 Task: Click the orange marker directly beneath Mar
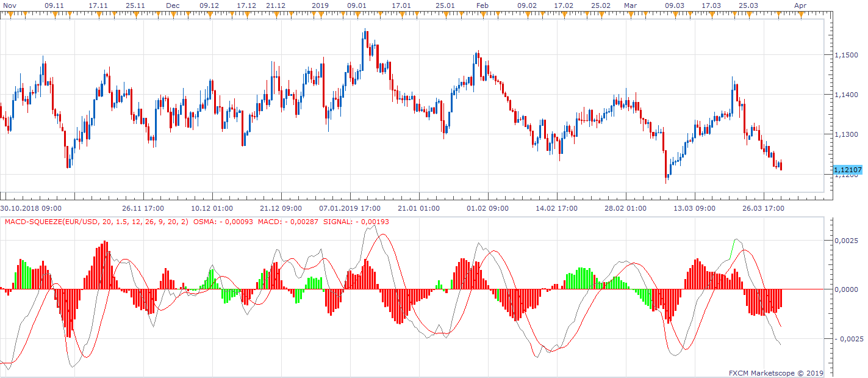click(630, 14)
